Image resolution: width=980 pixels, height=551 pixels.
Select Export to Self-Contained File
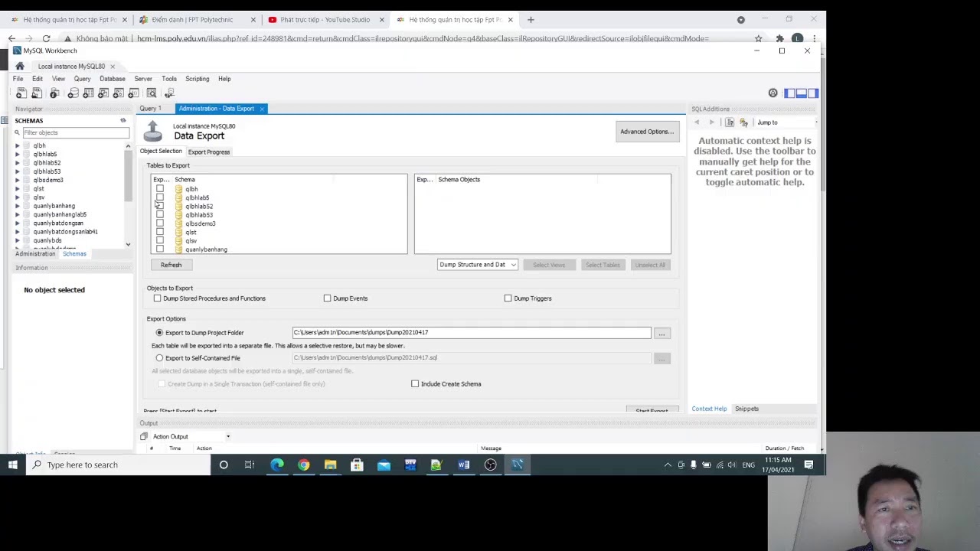pos(159,358)
